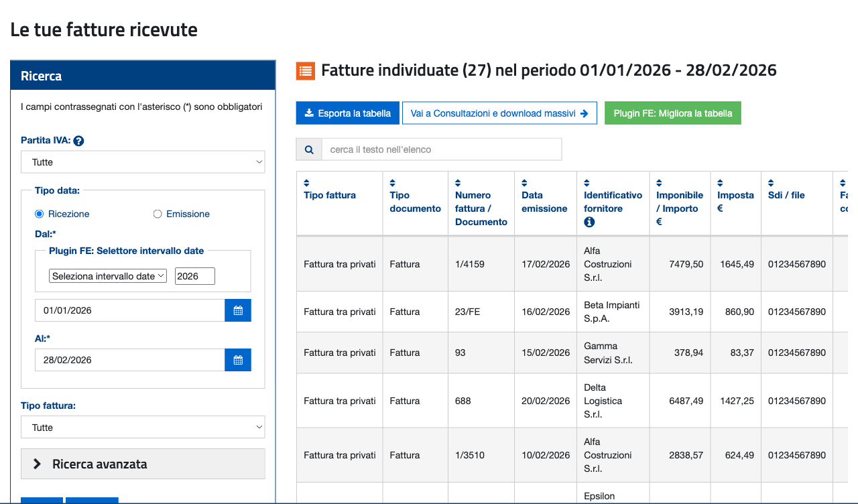
Task: Sort by the Sdi / file column arrows
Action: click(x=772, y=183)
